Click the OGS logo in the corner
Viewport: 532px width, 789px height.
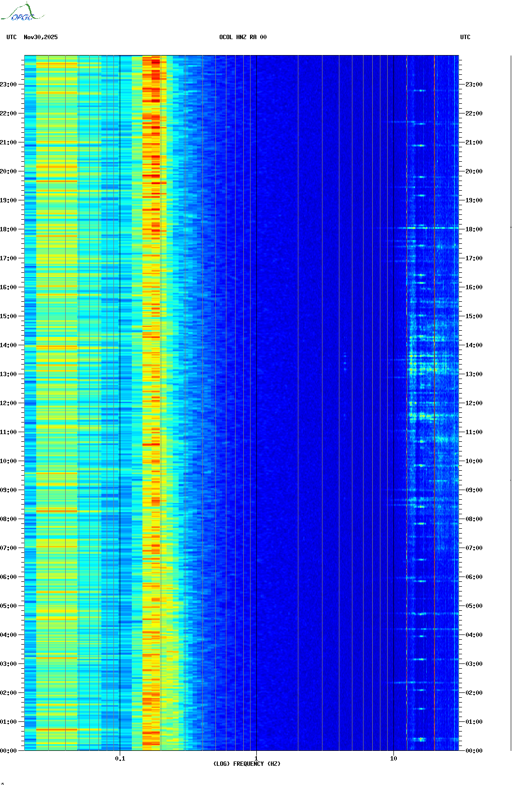pos(22,12)
